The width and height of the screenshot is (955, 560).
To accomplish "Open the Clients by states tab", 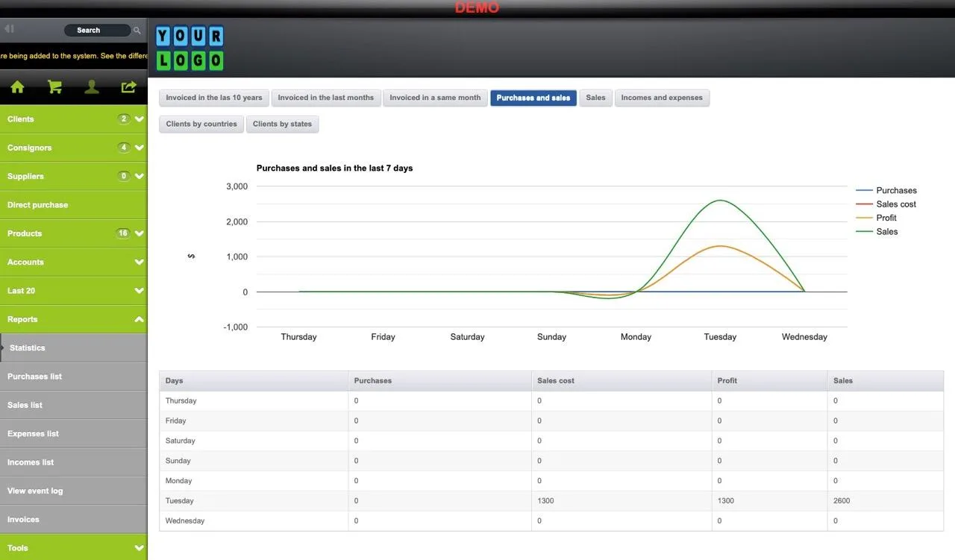I will click(x=282, y=124).
